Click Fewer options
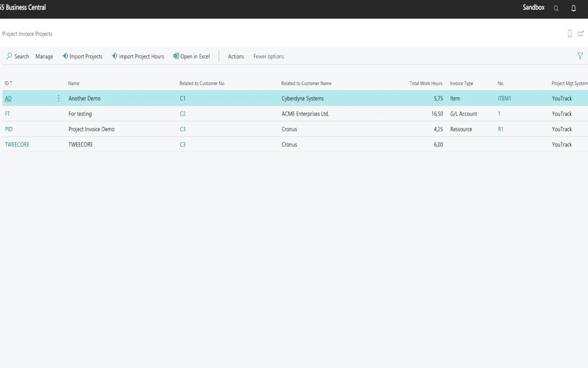This screenshot has height=368, width=588. 269,56
